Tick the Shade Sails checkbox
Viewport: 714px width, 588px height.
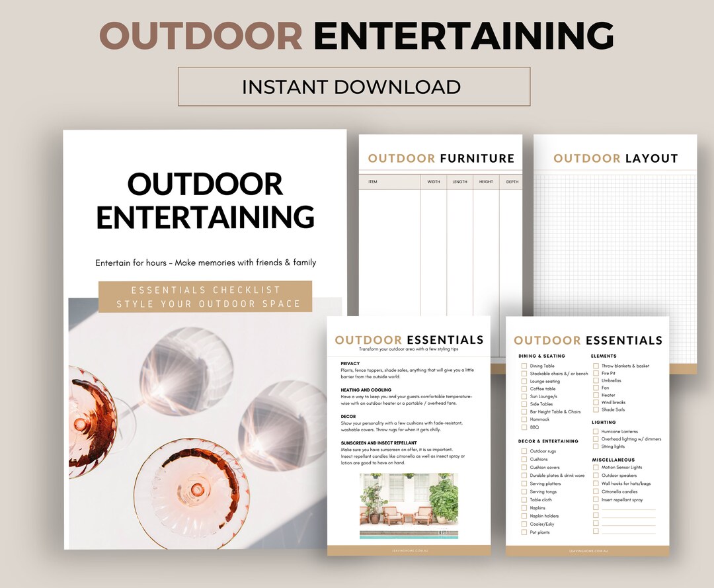(595, 409)
